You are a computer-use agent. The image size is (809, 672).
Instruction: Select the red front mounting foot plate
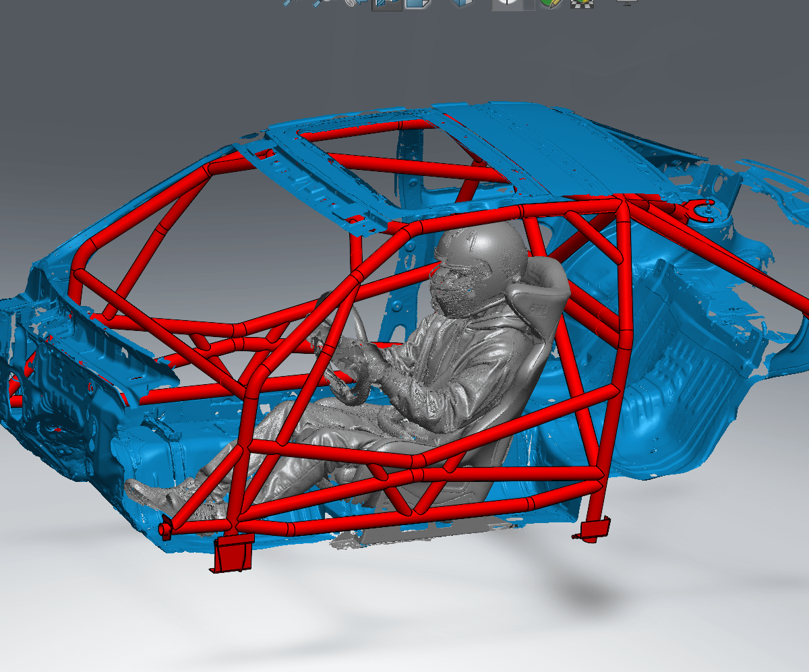(x=233, y=554)
